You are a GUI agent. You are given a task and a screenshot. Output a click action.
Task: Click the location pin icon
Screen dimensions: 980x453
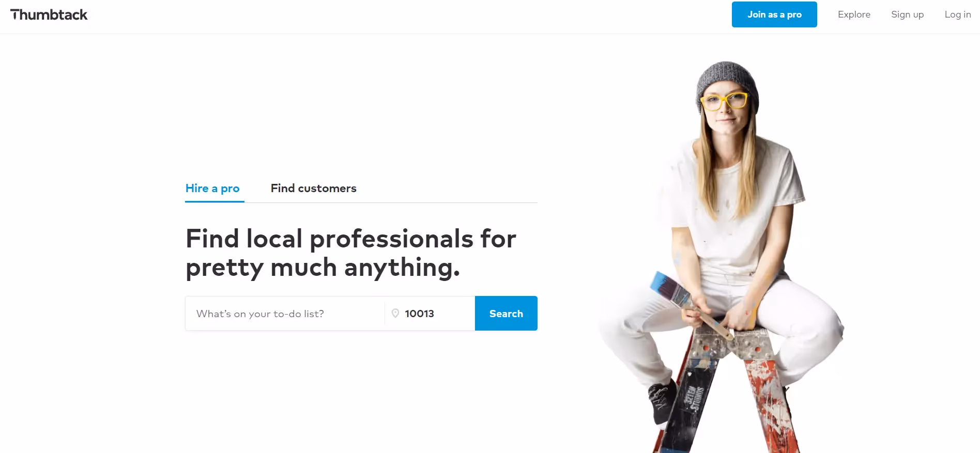click(x=395, y=314)
